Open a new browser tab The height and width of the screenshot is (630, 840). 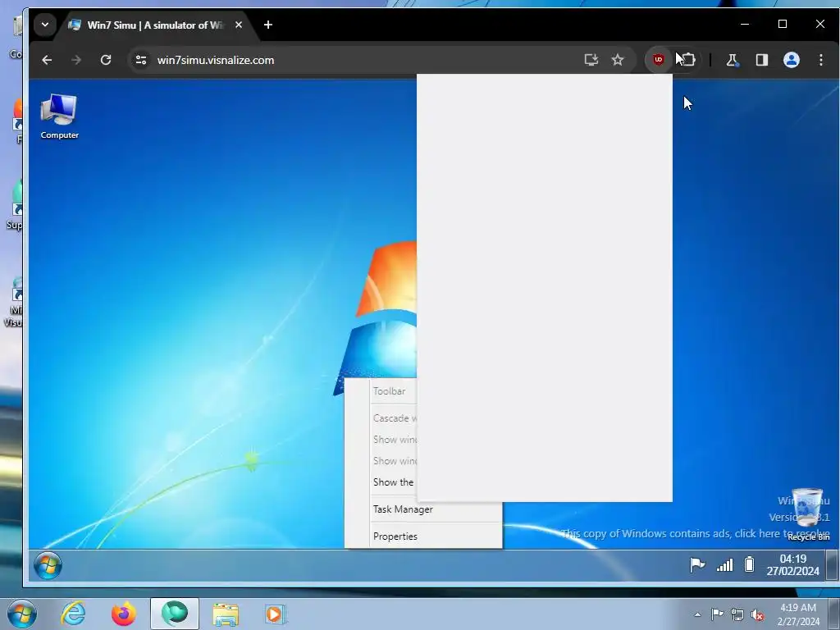(268, 25)
